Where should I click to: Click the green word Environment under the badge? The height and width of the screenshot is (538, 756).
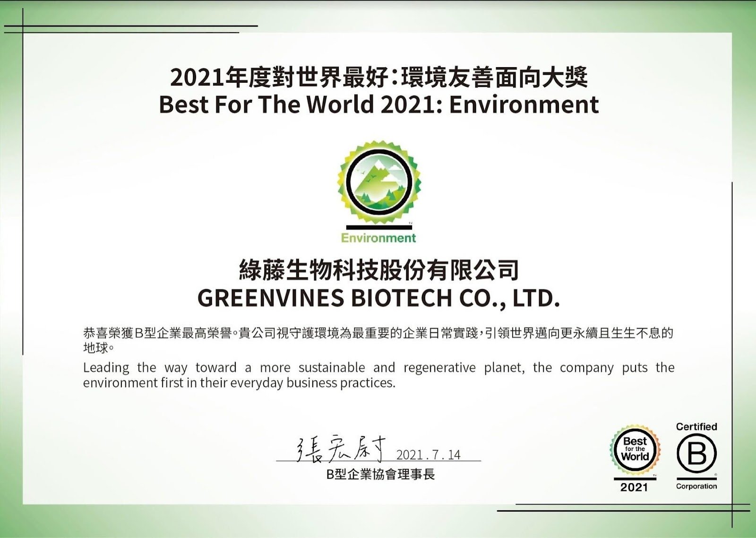[378, 238]
